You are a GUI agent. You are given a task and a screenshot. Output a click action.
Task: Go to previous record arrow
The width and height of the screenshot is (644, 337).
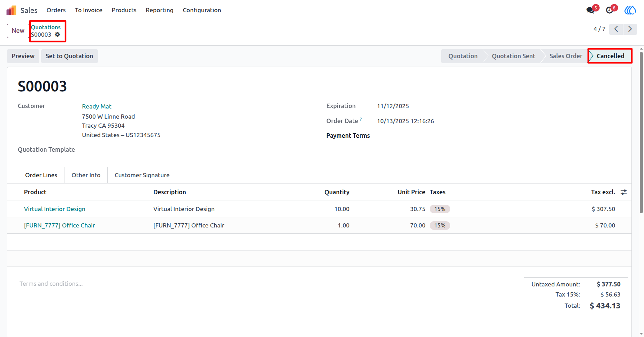click(616, 29)
